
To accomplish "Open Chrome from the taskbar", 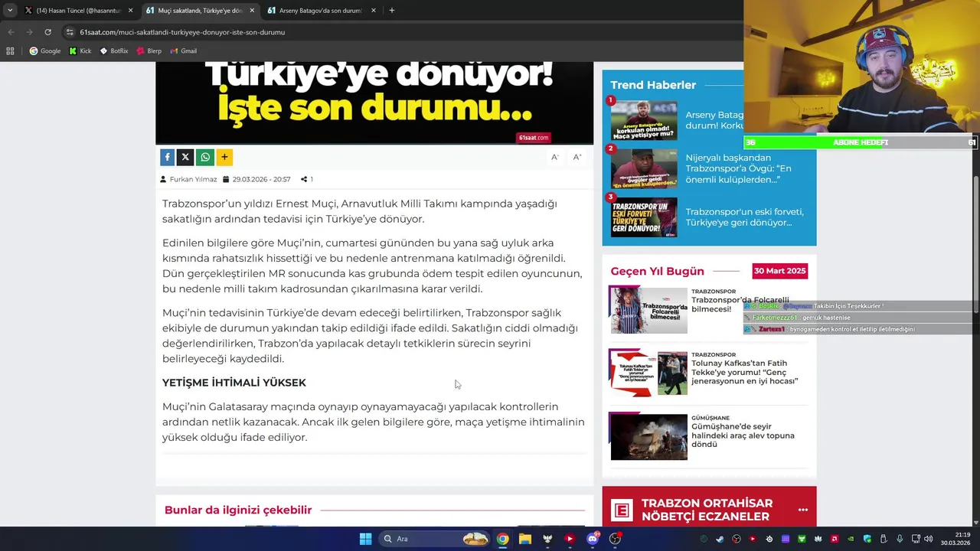I will tap(502, 539).
